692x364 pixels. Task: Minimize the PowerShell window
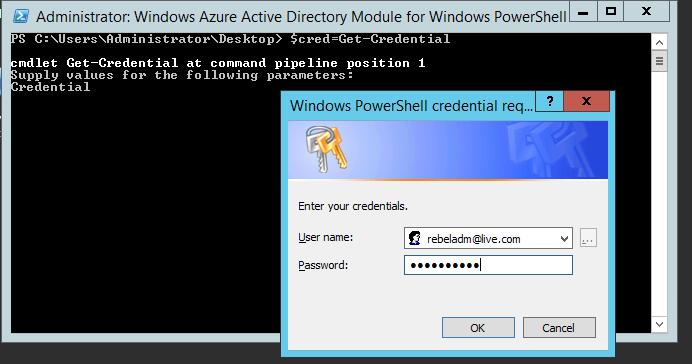tap(583, 12)
